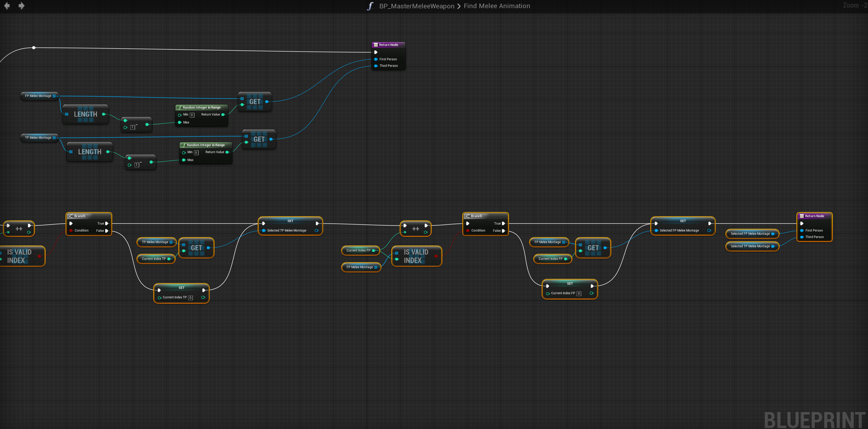Screen dimensions: 868x429
Task: Click the back navigation arrow
Action: point(7,6)
